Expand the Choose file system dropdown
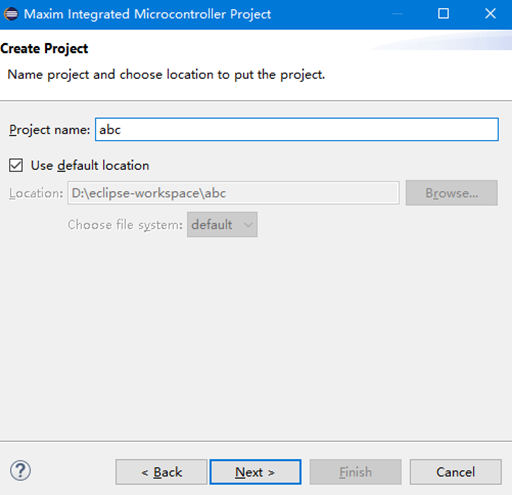512x495 pixels. (222, 225)
